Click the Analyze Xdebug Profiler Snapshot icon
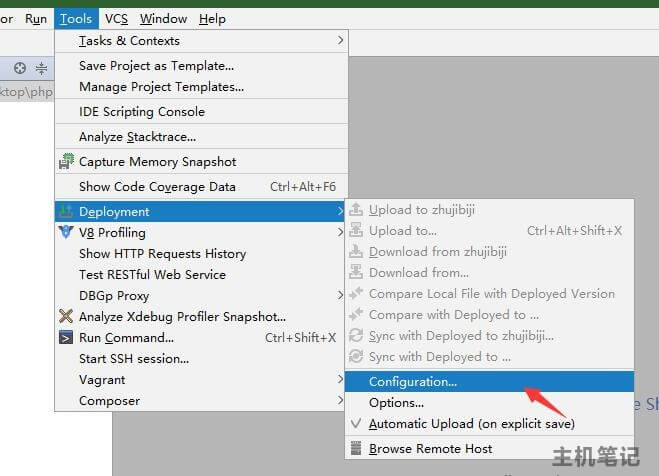The width and height of the screenshot is (659, 476). point(67,316)
